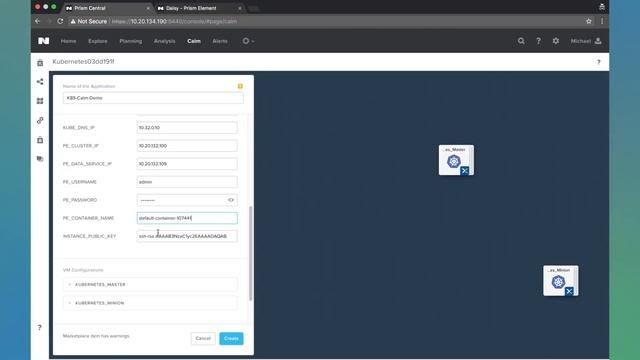The image size is (640, 360).
Task: Reload the browser page
Action: point(60,21)
